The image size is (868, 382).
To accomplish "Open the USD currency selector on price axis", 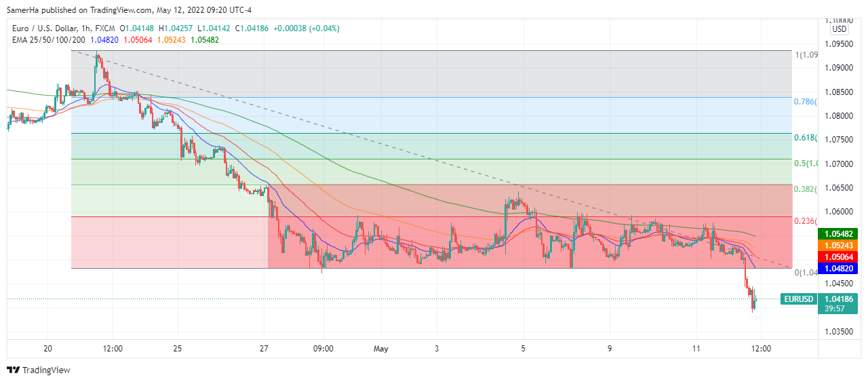I will [x=840, y=29].
